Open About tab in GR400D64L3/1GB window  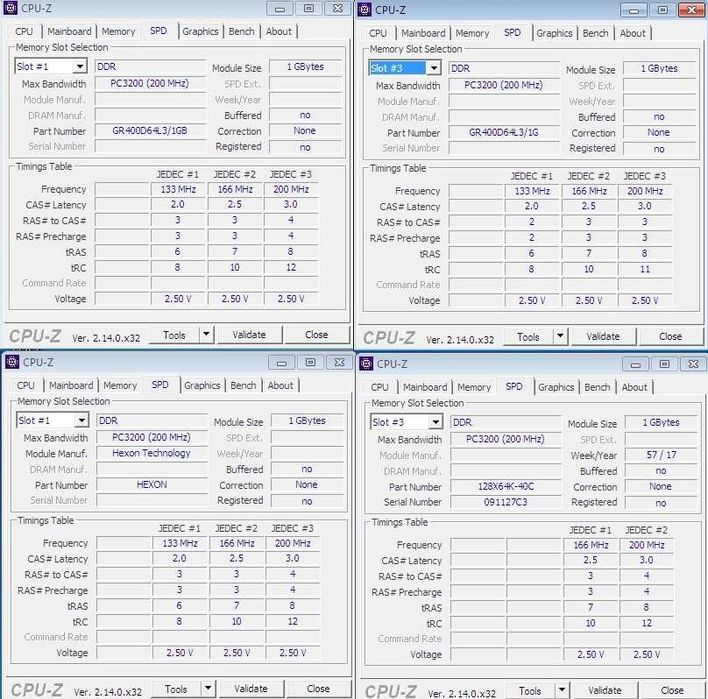pyautogui.click(x=279, y=32)
